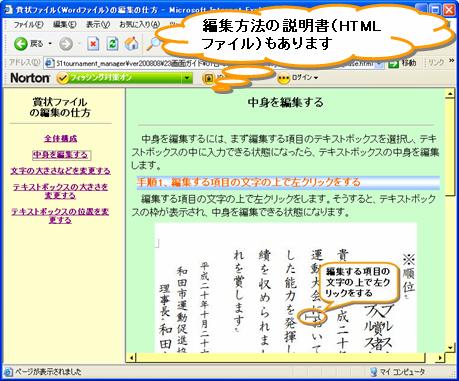The image size is (459, 381).
Task: Click the grey Forward arrow icon
Action: (x=66, y=44)
